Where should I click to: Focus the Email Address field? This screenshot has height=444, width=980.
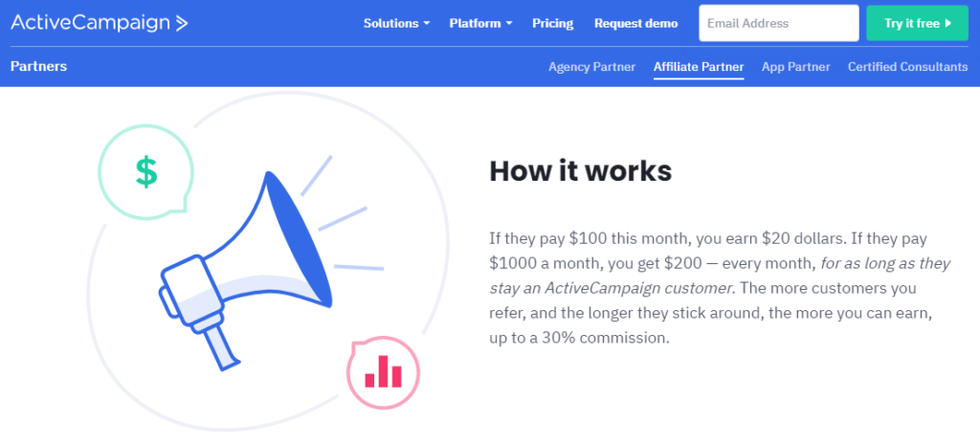point(777,23)
